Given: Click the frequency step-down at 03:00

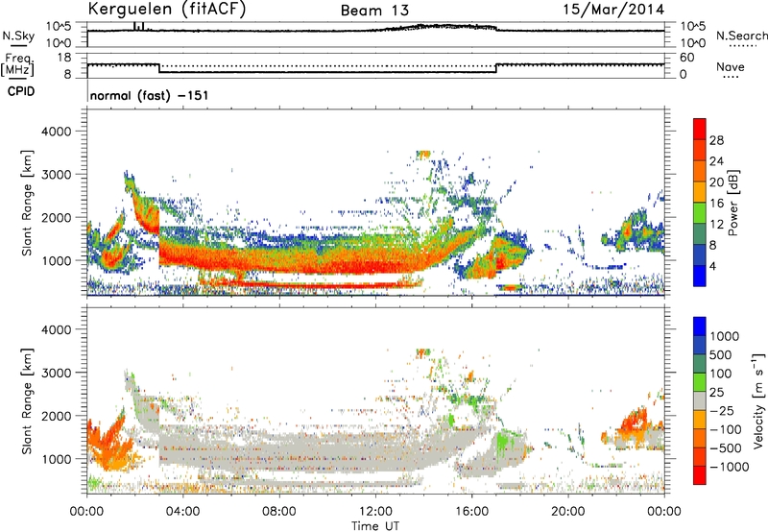Looking at the screenshot, I should point(159,68).
